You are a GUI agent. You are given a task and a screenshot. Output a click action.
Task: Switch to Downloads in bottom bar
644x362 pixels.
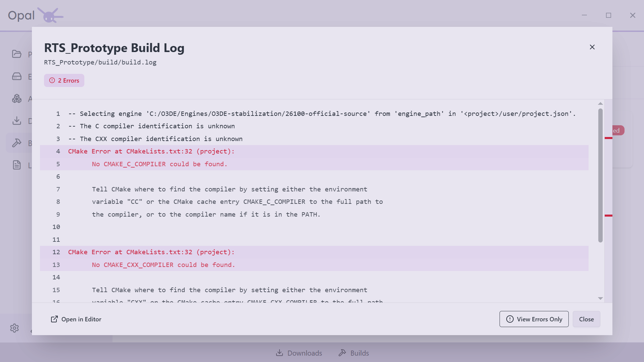[299, 353]
